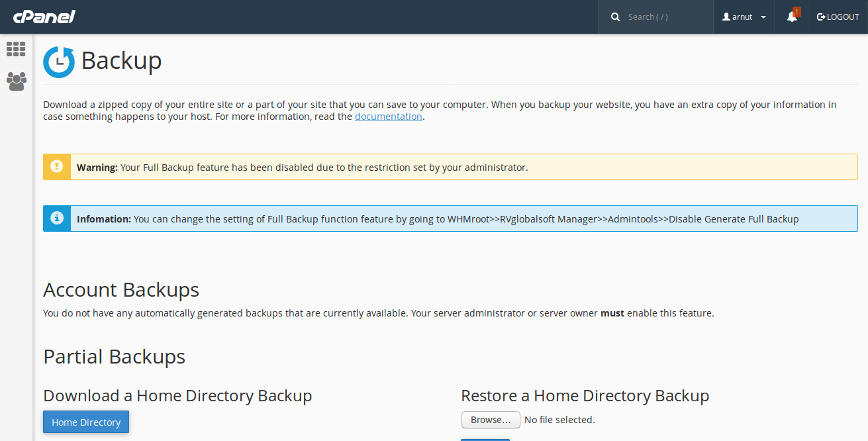Click the Home Directory backup button
The height and width of the screenshot is (441, 868).
[x=85, y=422]
